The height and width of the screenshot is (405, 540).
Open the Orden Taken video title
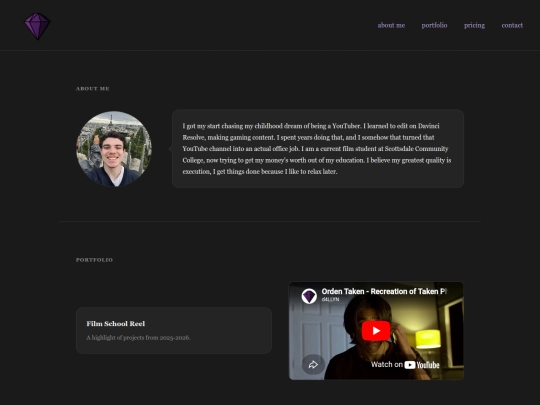pos(384,291)
